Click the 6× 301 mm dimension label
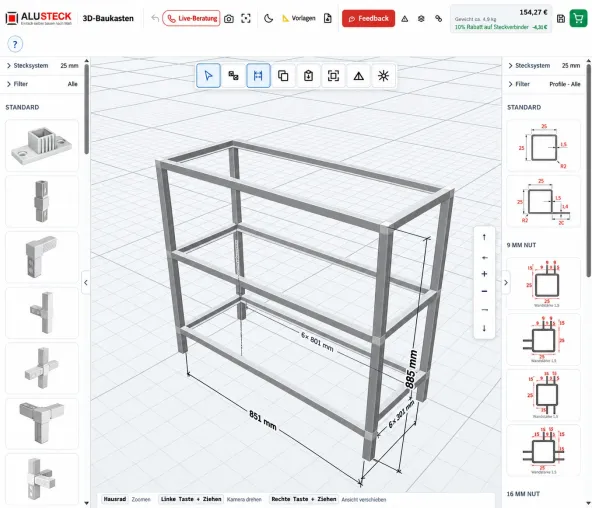The width and height of the screenshot is (592, 508). point(401,414)
